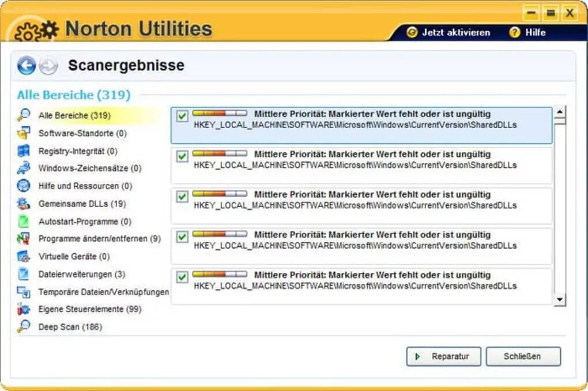Select the first result's registry key path

(x=355, y=125)
